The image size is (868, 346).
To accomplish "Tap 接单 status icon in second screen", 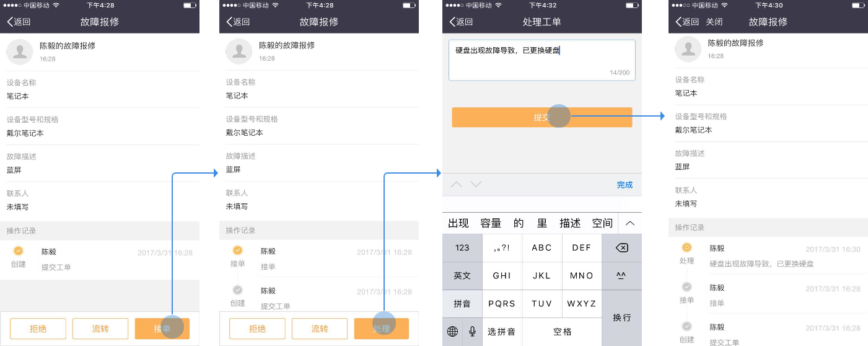I will tap(237, 251).
